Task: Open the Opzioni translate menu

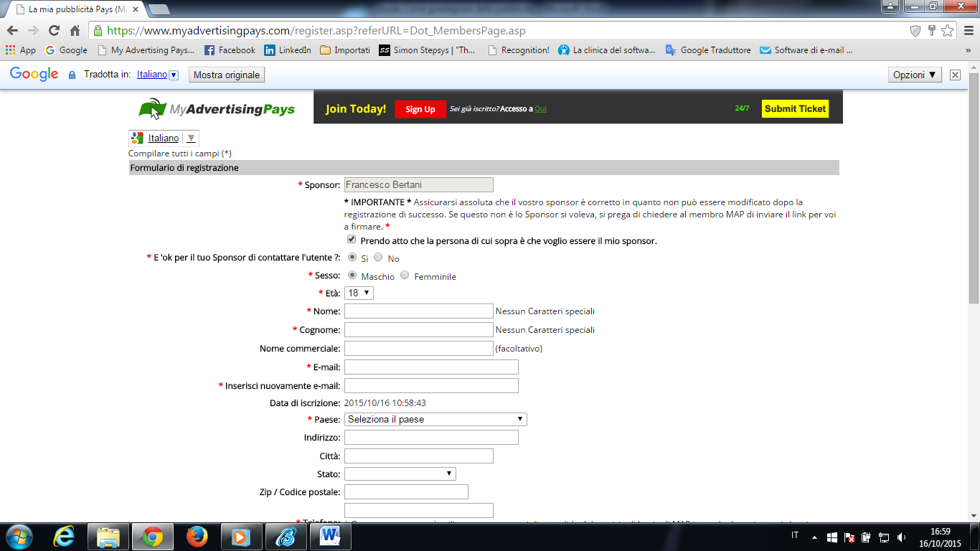Action: (x=915, y=75)
